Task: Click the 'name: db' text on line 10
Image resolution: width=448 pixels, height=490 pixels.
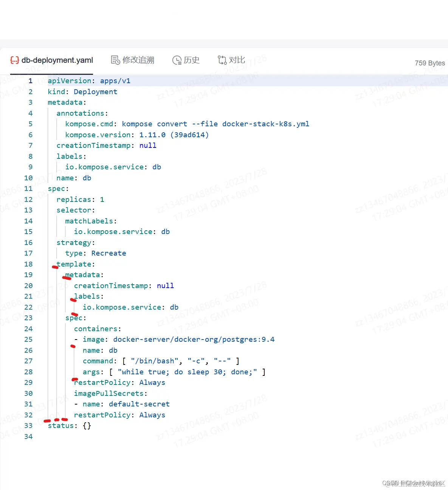Action: click(x=74, y=178)
